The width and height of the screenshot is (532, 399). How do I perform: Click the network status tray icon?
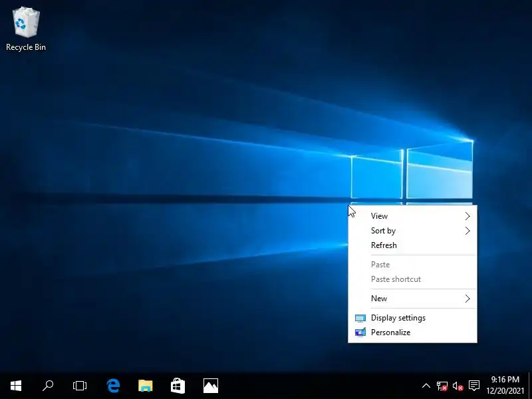point(442,386)
